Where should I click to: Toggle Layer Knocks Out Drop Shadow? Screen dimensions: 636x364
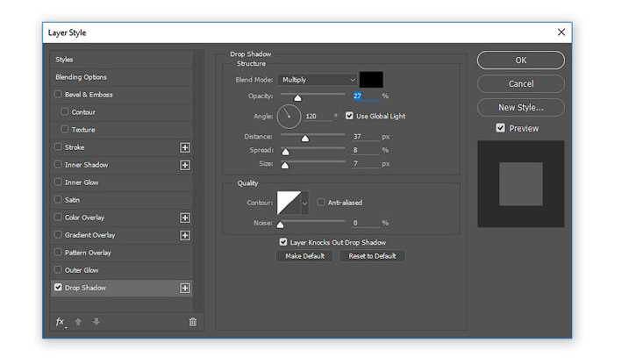283,242
